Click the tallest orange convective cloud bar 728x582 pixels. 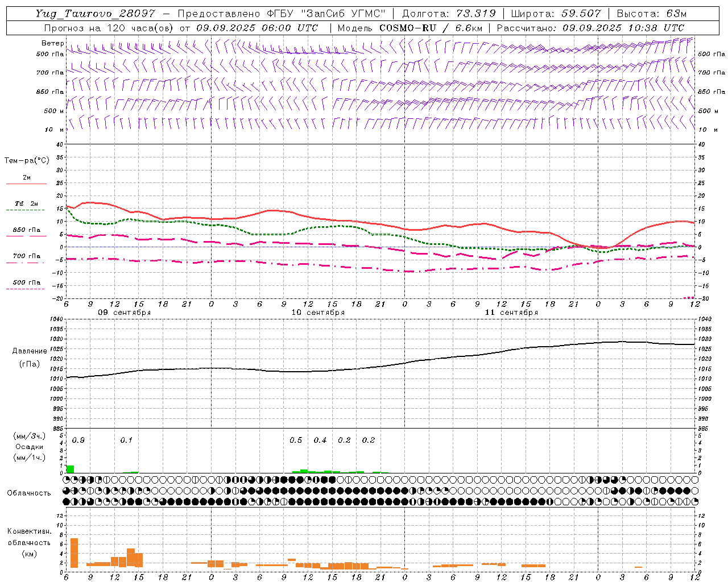74,552
